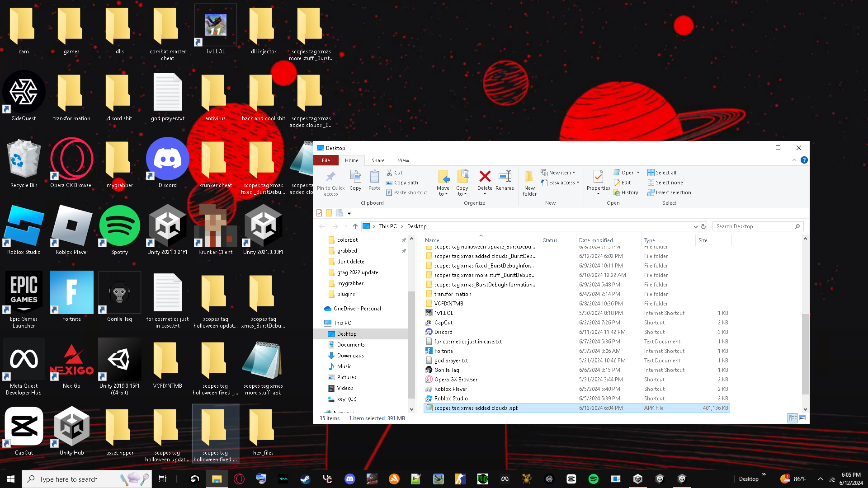Click the Properties icon in the ribbon
The width and height of the screenshot is (868, 488).
pos(598,177)
